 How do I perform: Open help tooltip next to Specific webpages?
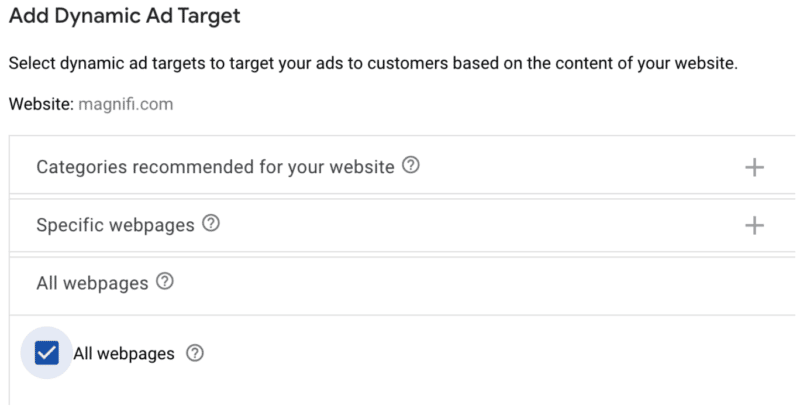[210, 224]
